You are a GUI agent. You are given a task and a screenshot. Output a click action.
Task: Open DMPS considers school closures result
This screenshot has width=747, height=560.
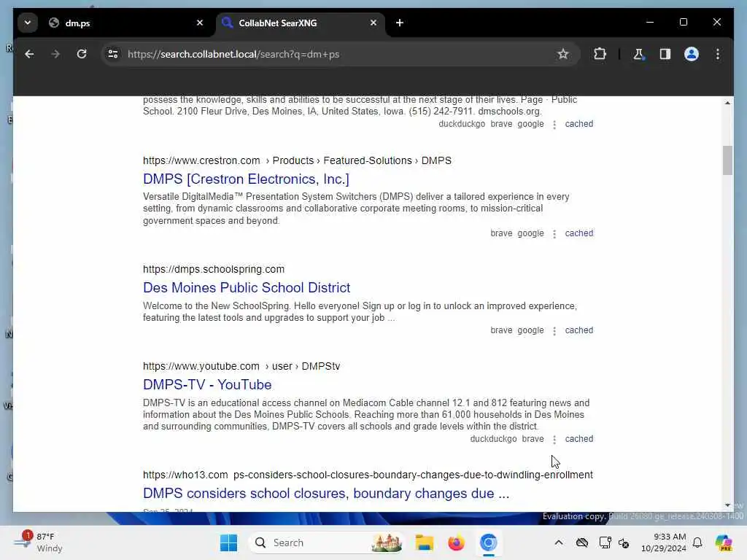[326, 494]
